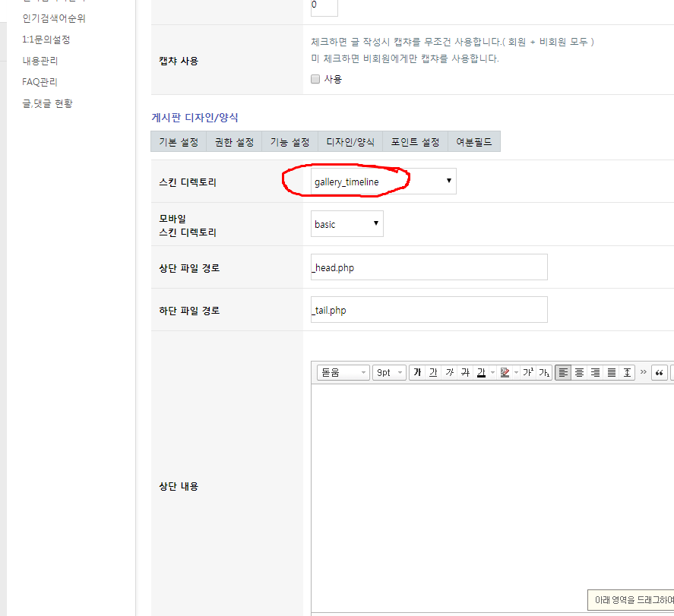Align text to the right in editor
The image size is (674, 616).
pyautogui.click(x=595, y=372)
